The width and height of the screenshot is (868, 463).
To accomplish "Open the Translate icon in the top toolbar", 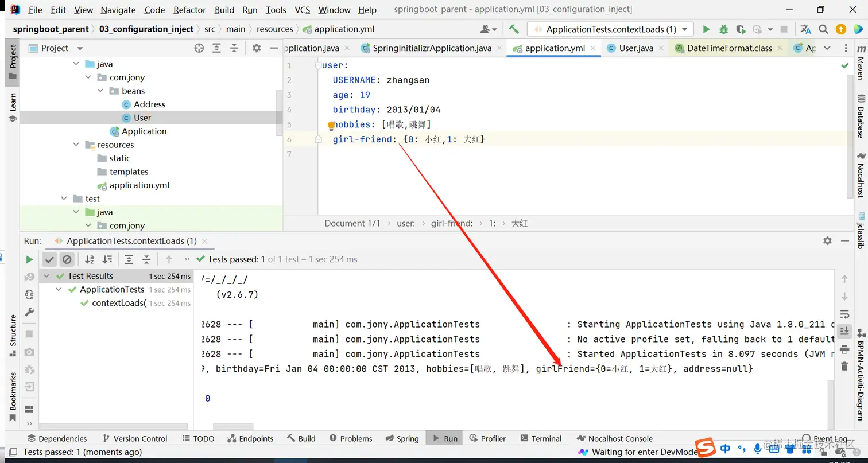I will [806, 29].
